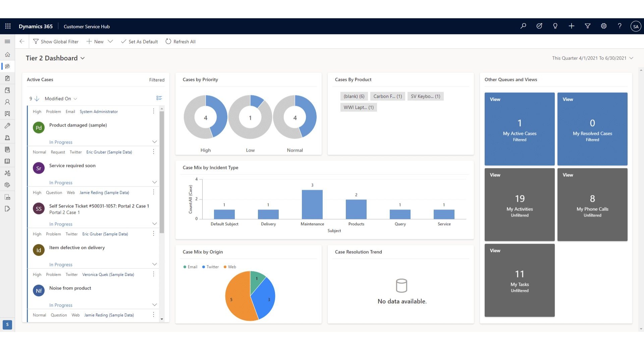Screen dimensions: 644x362
Task: Open more options for Service required soon
Action: coord(154,152)
